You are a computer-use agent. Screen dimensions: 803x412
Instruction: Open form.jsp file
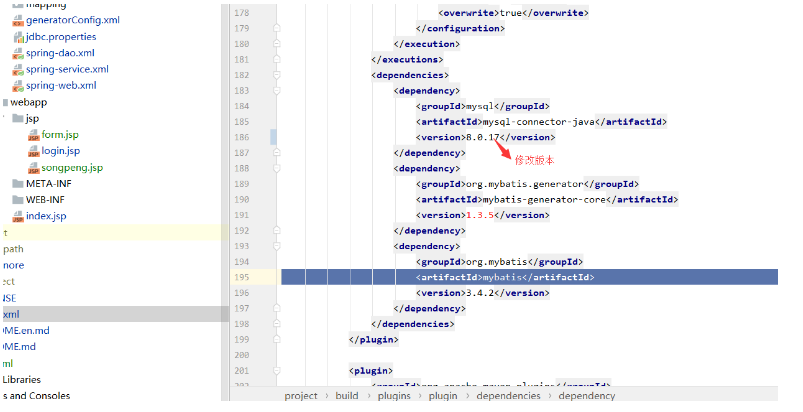pyautogui.click(x=60, y=135)
